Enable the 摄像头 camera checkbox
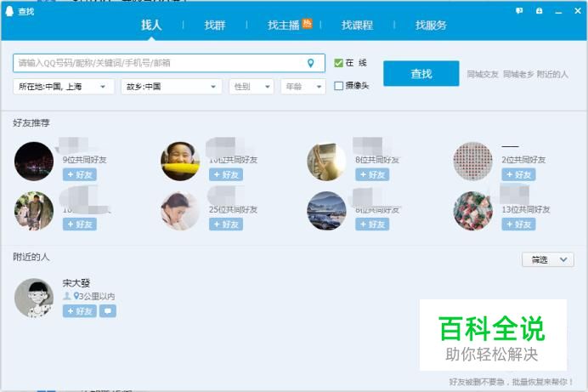Image resolution: width=588 pixels, height=392 pixels. [338, 86]
